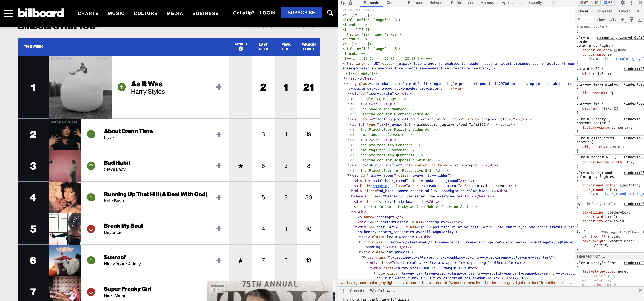Expand the Bad Habit row plus
Screen dimensions: 644x301
coord(219,166)
